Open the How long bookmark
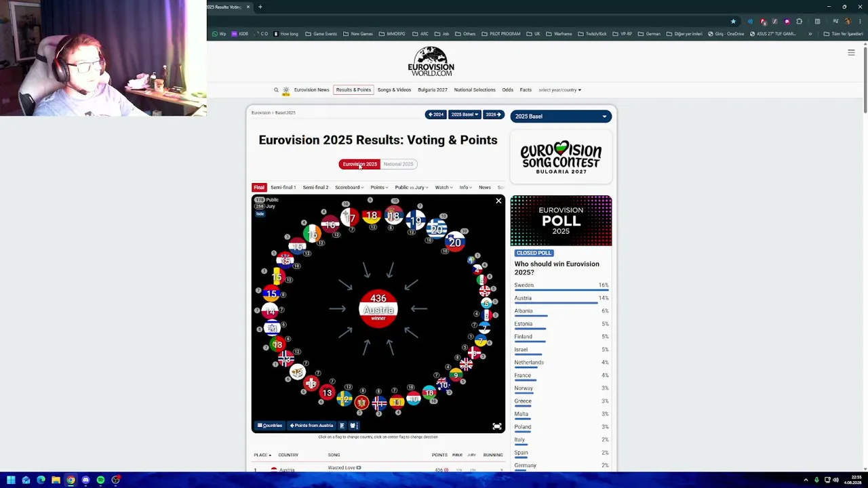This screenshot has height=488, width=868. [x=285, y=34]
